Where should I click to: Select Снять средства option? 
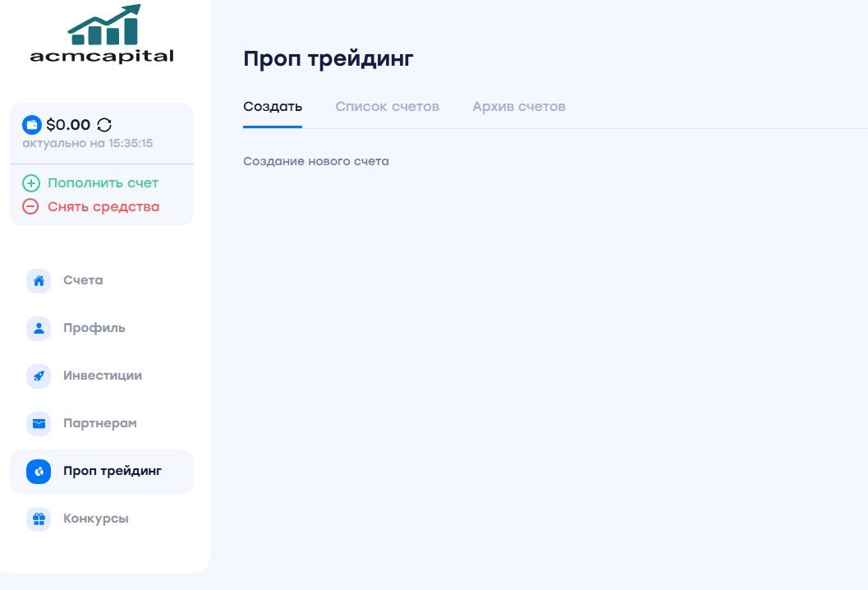[103, 206]
